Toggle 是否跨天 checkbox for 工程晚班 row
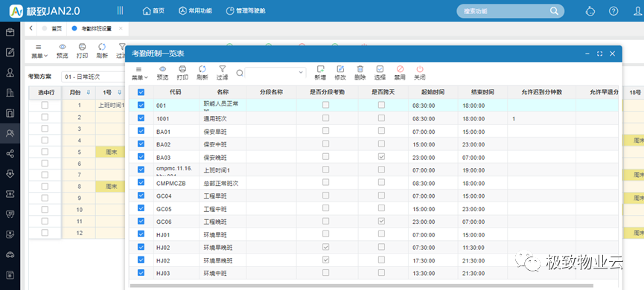The image size is (644, 290). coord(381,221)
